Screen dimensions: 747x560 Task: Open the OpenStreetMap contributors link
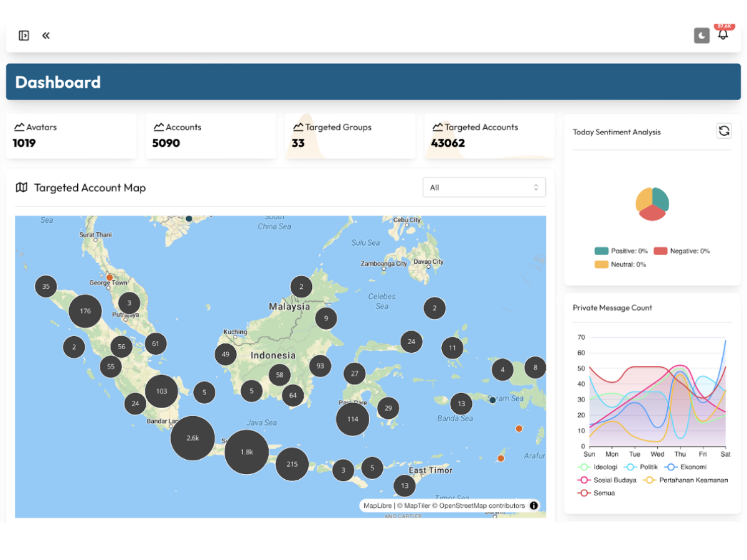click(484, 505)
